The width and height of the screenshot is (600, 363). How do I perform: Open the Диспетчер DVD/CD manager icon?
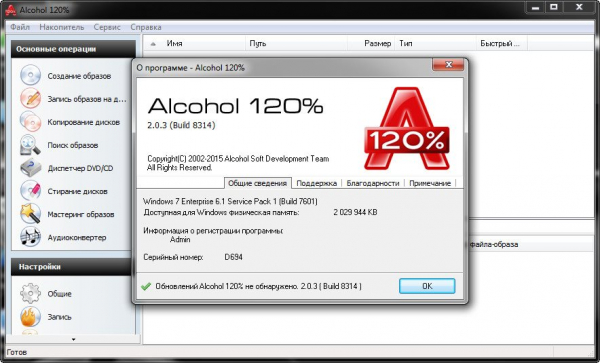(30, 168)
